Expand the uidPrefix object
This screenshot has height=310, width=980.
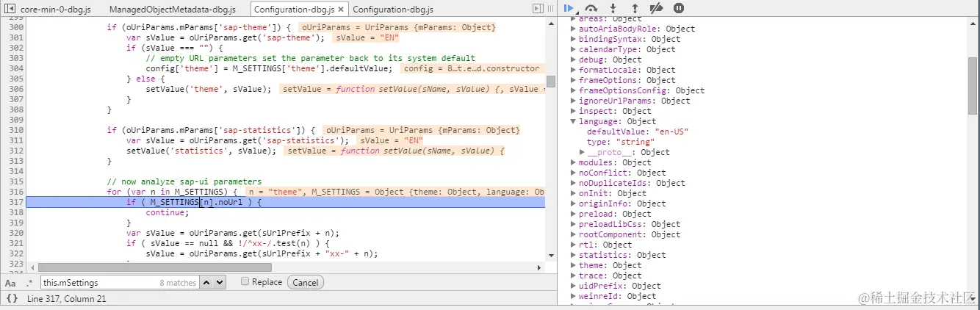(x=573, y=286)
